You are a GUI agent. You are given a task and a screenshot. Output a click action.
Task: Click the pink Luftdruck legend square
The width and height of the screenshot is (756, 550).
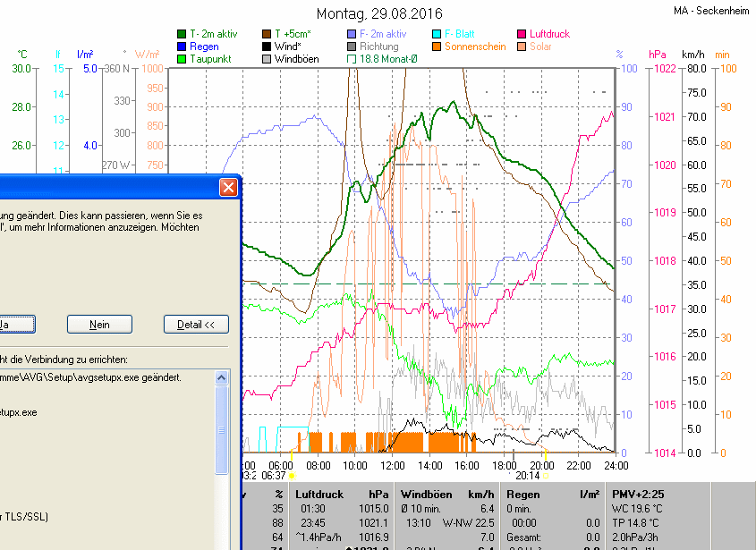(522, 34)
